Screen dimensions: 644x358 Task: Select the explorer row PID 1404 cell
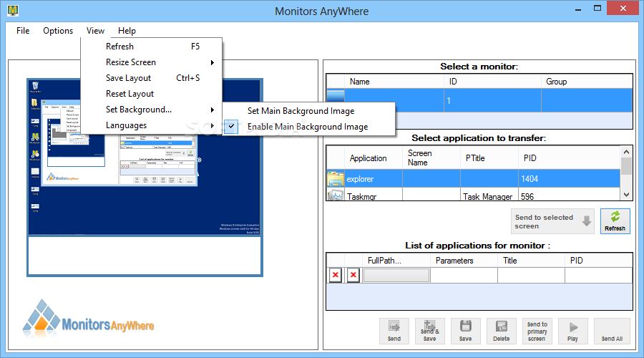(x=570, y=179)
